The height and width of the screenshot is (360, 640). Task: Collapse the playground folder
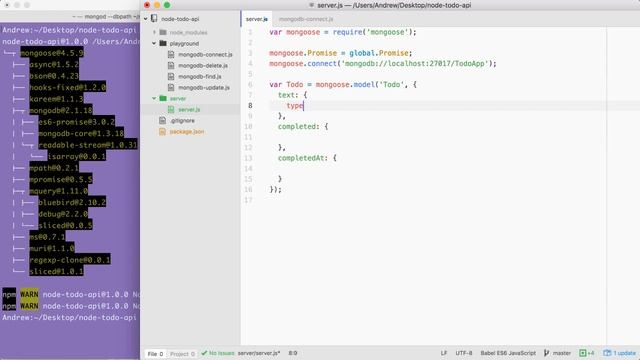click(x=154, y=43)
